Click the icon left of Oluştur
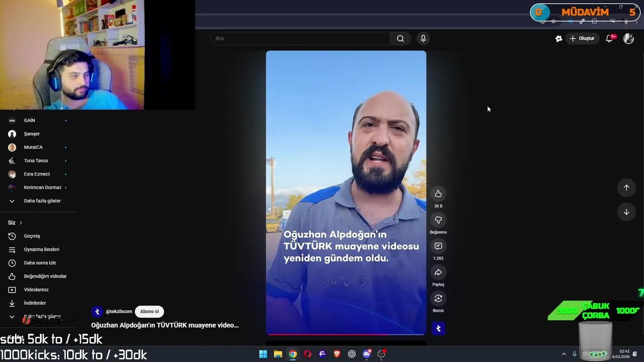Screen dimensions: 644x362 [558, 38]
